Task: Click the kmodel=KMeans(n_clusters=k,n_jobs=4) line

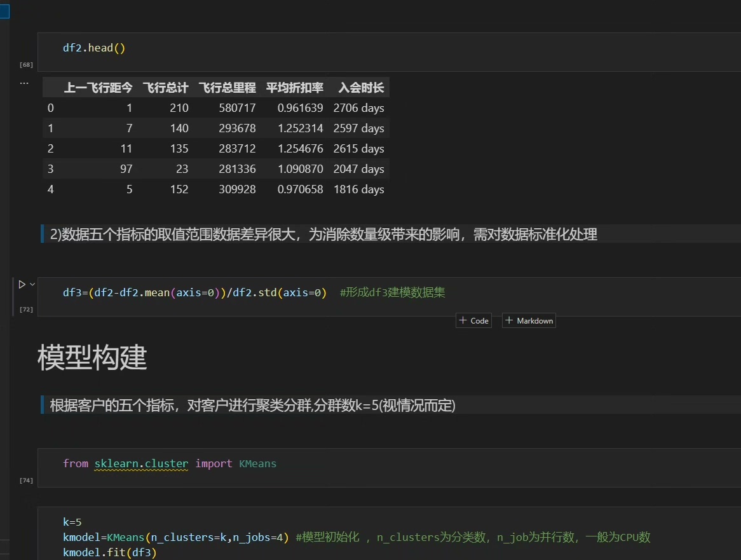Action: click(176, 537)
